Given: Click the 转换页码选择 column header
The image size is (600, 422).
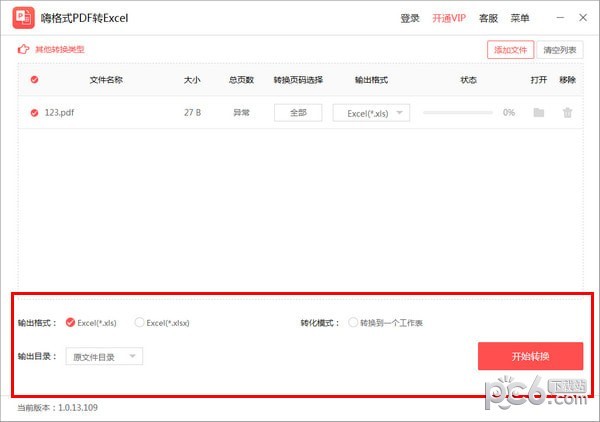Looking at the screenshot, I should click(298, 80).
